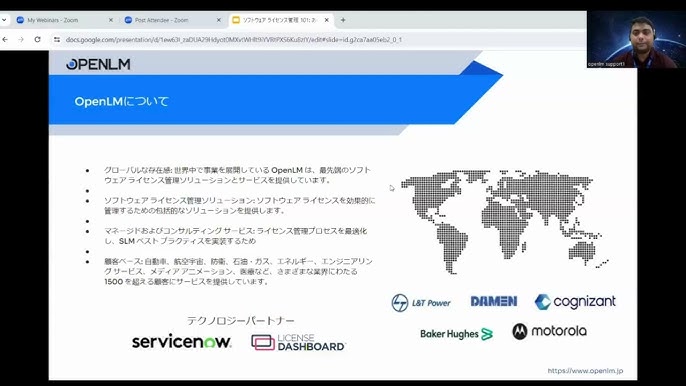The width and height of the screenshot is (686, 386).
Task: Select the マネージドおよびコンサルティング サービス bullet paragraph
Action: (x=235, y=236)
